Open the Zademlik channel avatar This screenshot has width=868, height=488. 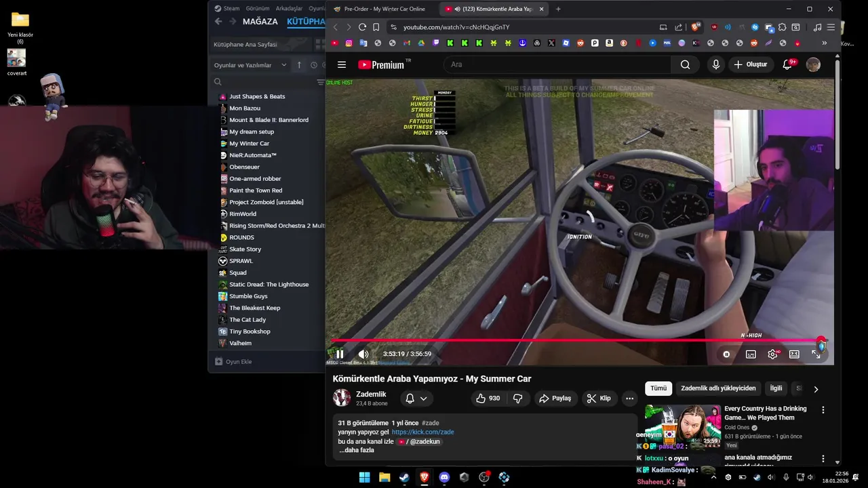pyautogui.click(x=342, y=398)
